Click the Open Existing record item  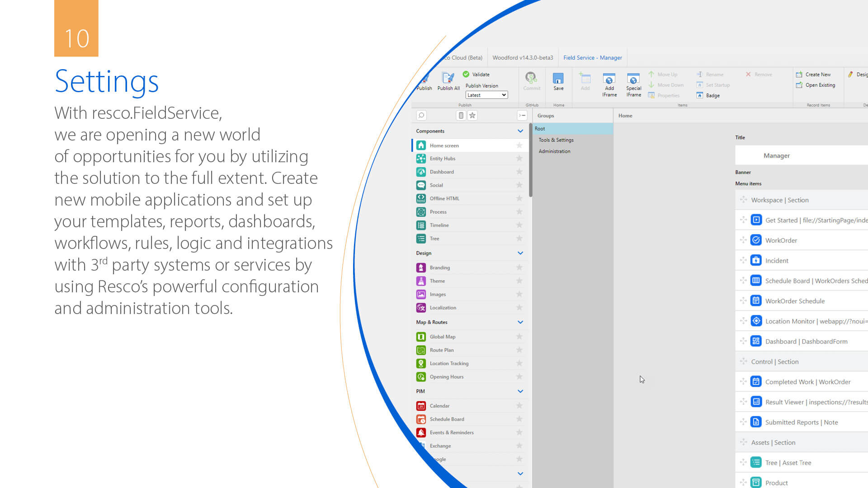815,85
